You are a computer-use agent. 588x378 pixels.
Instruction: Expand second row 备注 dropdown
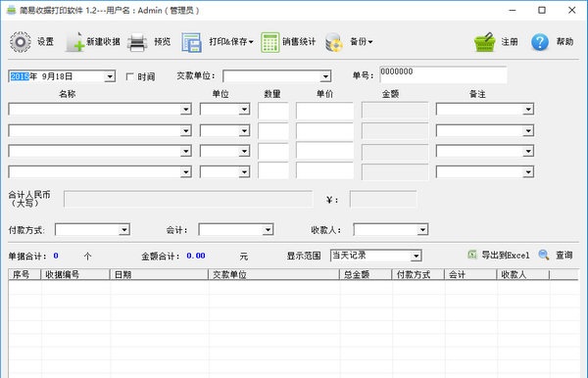pos(528,131)
